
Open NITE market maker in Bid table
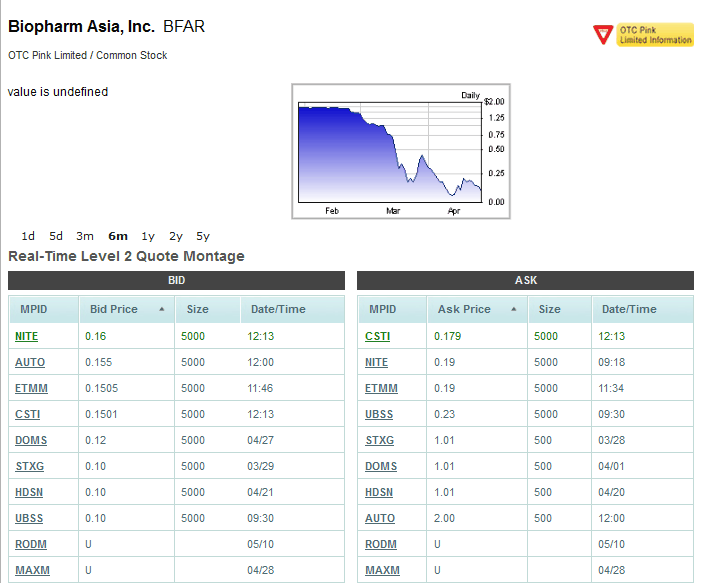(27, 336)
